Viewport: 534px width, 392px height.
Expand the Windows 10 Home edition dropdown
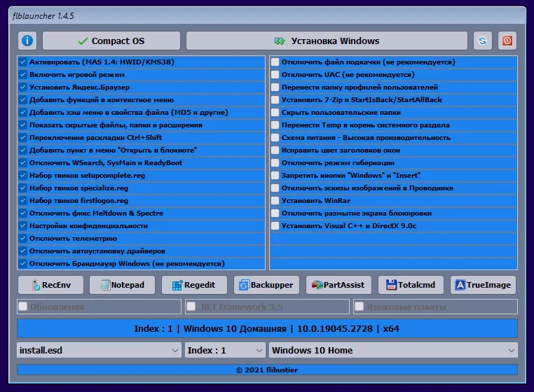(393, 350)
